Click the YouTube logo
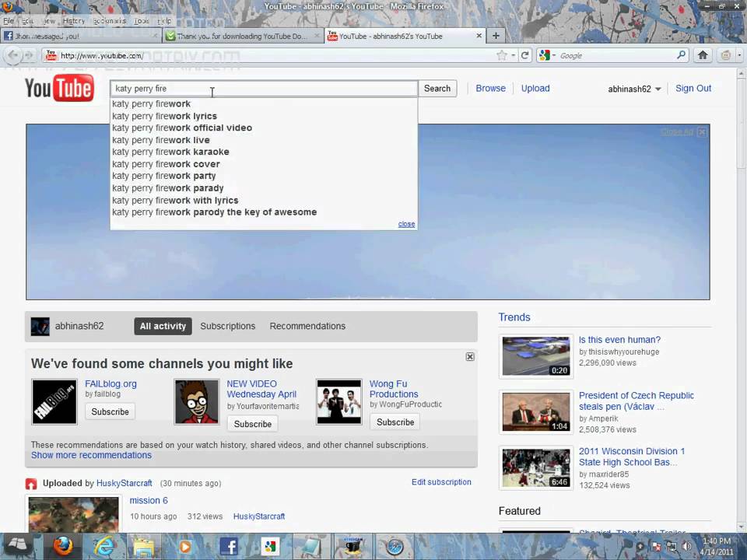The width and height of the screenshot is (747, 560). (60, 89)
